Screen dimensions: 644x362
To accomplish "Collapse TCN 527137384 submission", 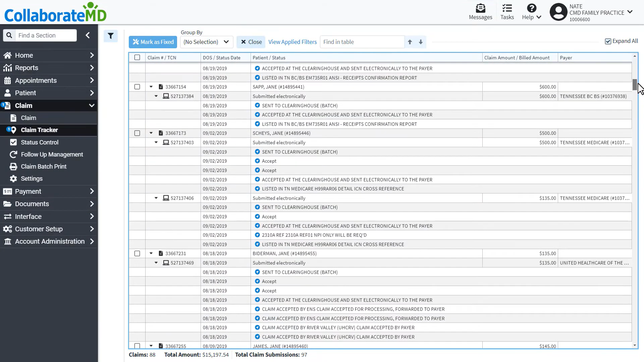I will pos(156,96).
